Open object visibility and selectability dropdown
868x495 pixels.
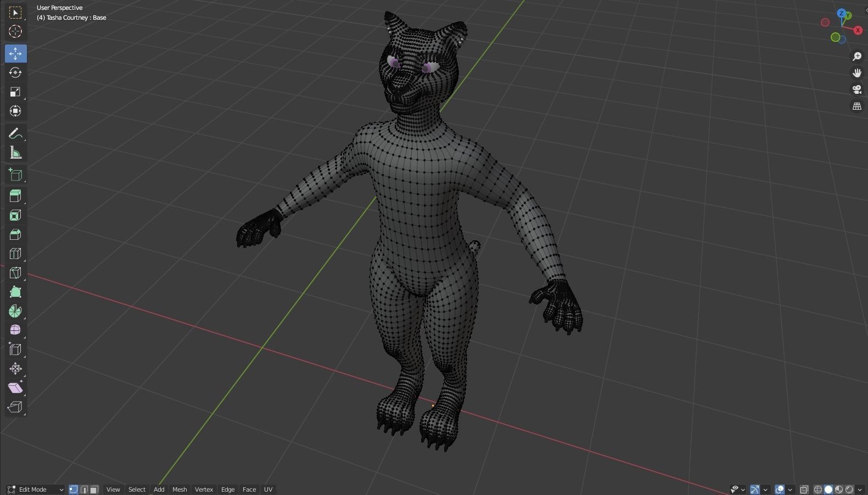click(737, 490)
